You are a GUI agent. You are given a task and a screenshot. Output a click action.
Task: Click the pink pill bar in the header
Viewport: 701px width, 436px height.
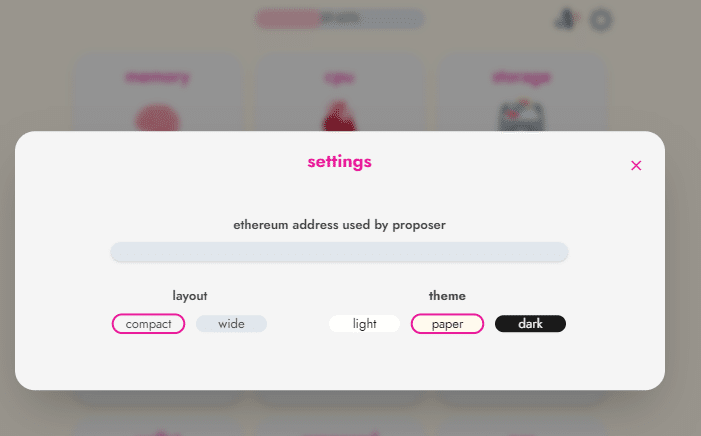click(289, 18)
